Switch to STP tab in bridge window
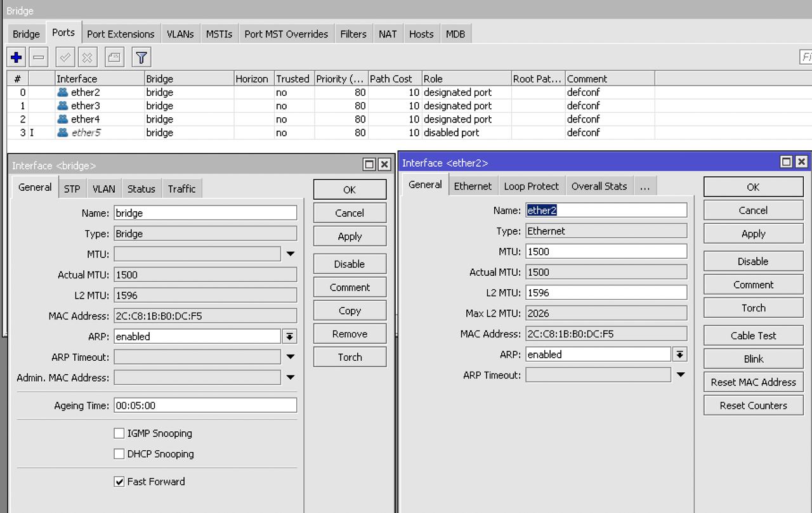This screenshot has height=513, width=812. coord(72,188)
